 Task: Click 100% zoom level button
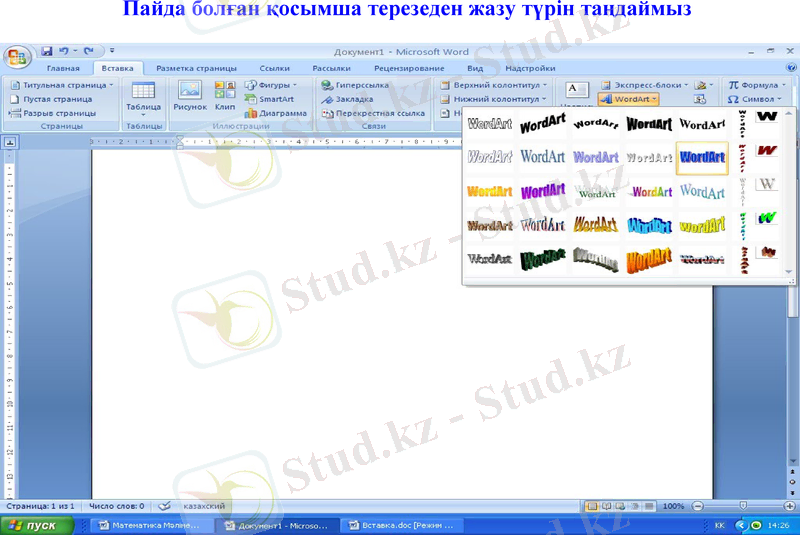point(673,506)
